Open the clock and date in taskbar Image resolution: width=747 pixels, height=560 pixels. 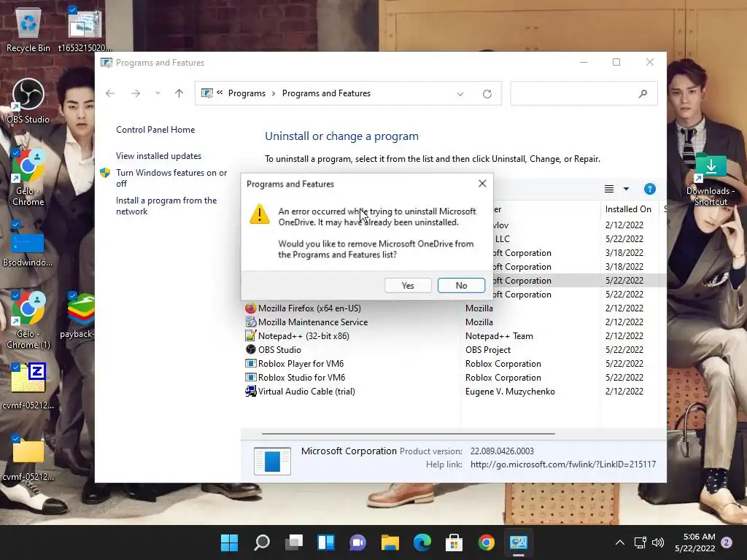click(x=694, y=542)
